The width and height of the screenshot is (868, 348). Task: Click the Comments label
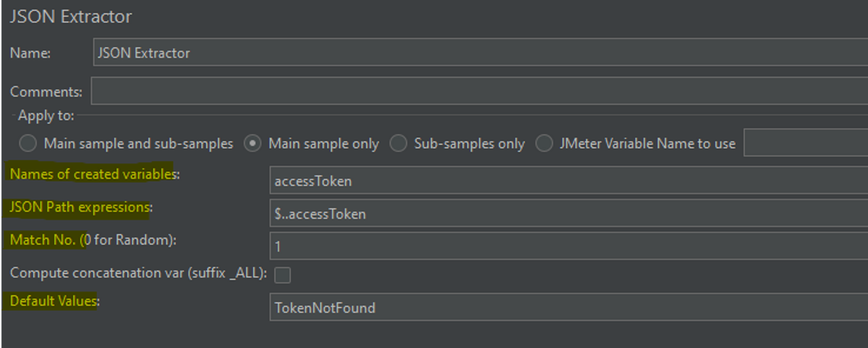[46, 92]
